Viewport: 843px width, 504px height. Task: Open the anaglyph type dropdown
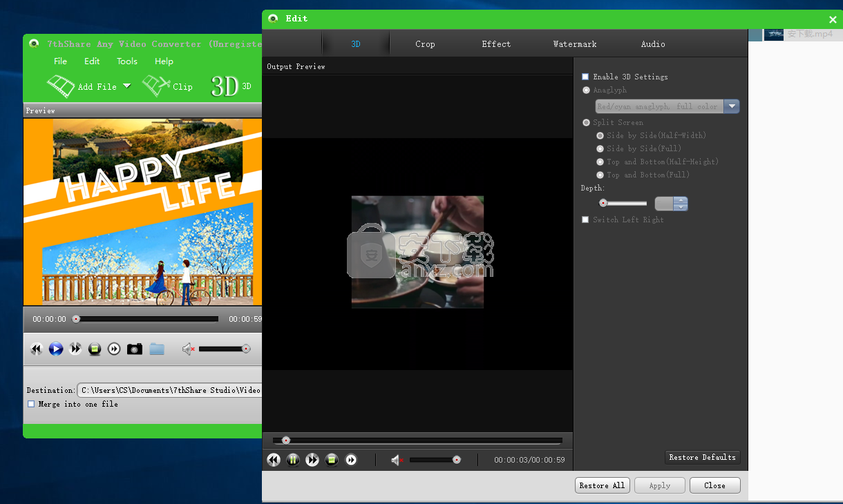pos(732,106)
